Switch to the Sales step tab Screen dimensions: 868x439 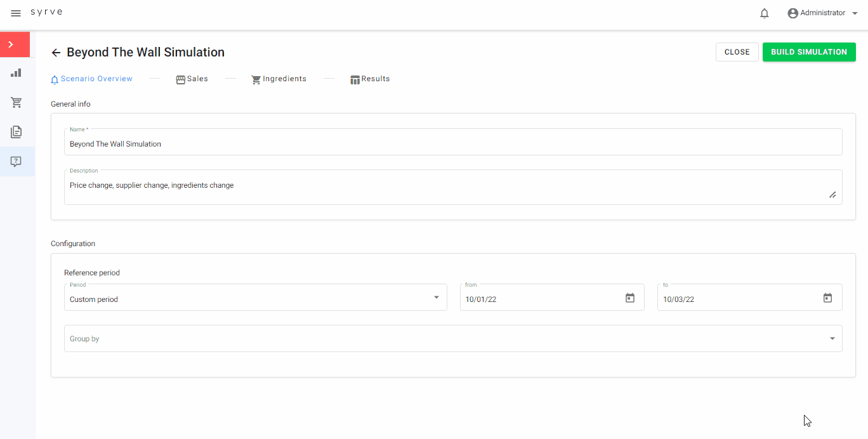pos(192,79)
